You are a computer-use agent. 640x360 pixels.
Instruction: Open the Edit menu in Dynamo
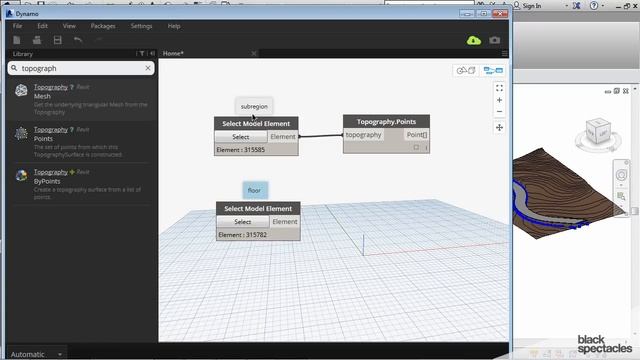[42, 26]
